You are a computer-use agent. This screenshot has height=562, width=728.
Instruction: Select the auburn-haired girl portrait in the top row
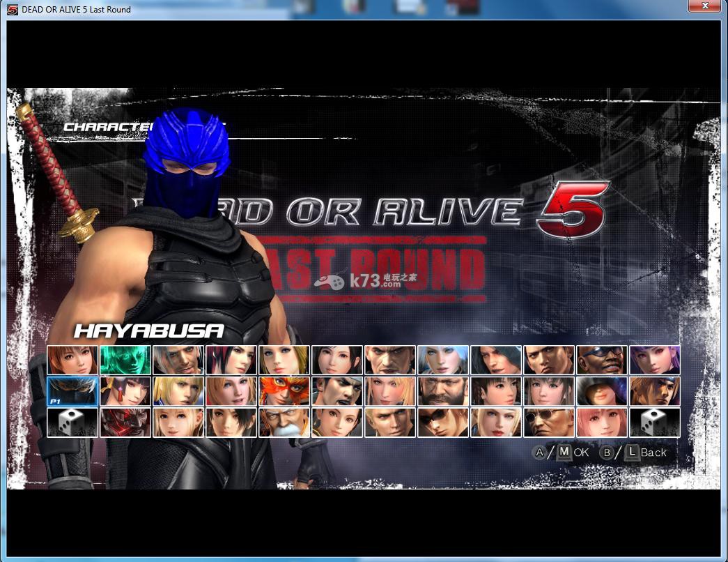(72, 360)
